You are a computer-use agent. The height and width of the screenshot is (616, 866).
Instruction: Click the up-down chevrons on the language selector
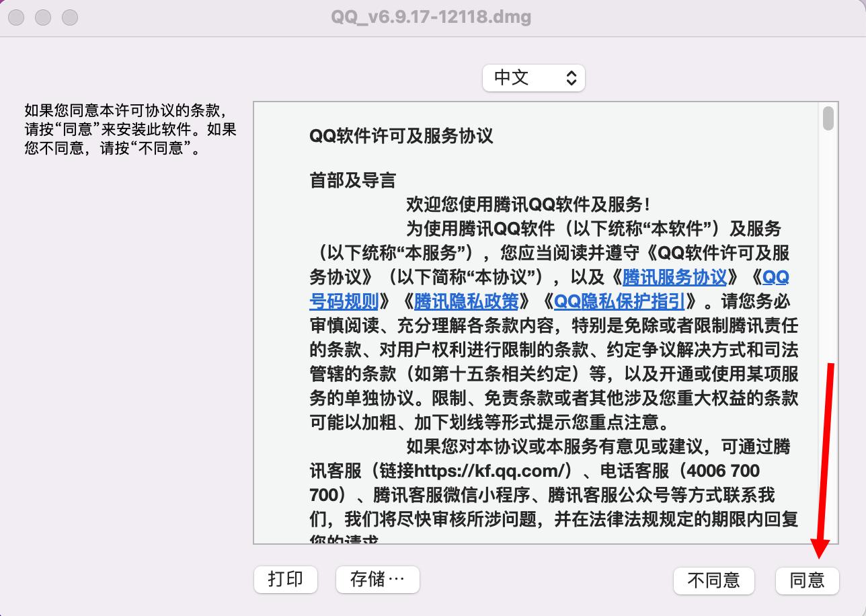[572, 78]
